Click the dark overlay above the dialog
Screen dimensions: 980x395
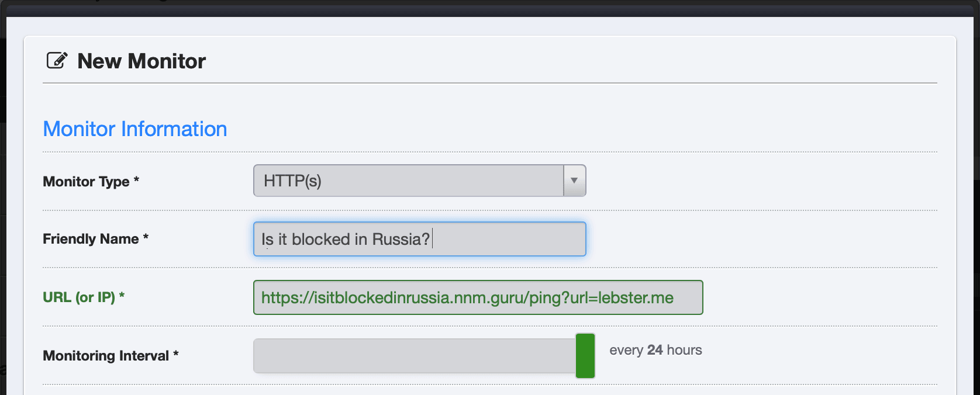pyautogui.click(x=490, y=8)
